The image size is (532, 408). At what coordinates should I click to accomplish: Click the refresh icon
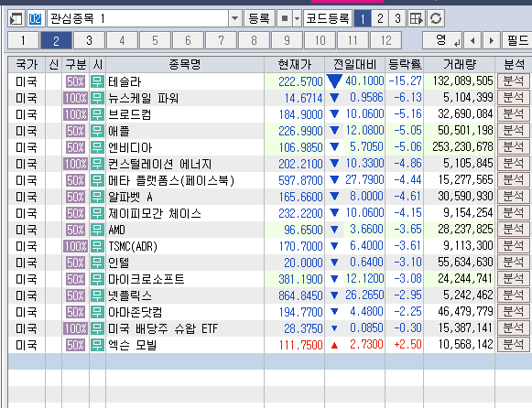click(436, 18)
